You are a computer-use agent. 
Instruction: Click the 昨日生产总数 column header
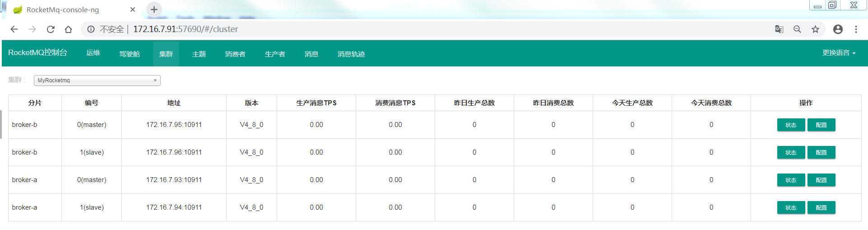pos(474,103)
